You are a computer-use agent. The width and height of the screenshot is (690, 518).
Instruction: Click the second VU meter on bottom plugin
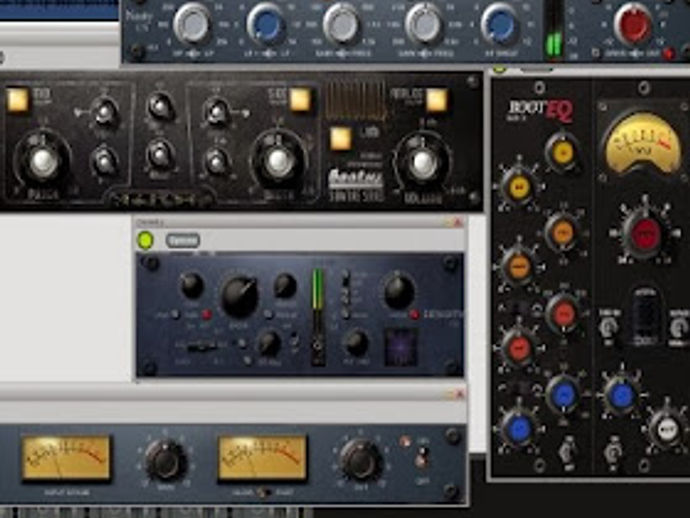[x=262, y=457]
